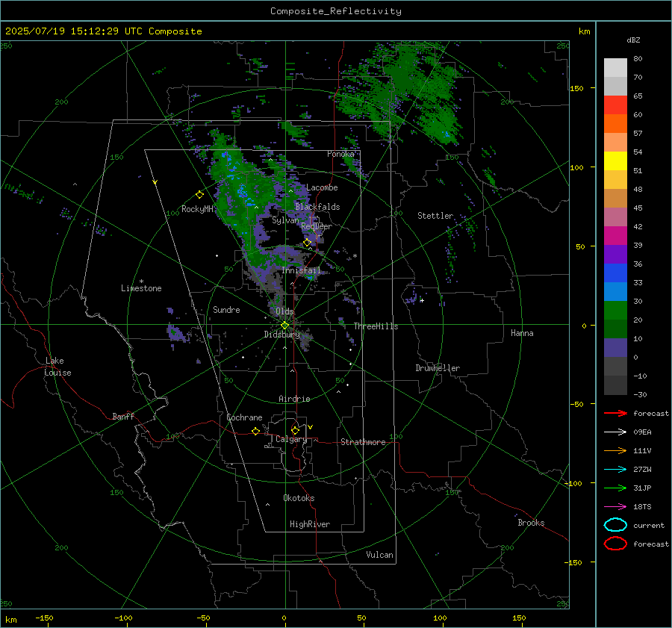
Task: Click the Innisfail town label
Action: click(301, 270)
